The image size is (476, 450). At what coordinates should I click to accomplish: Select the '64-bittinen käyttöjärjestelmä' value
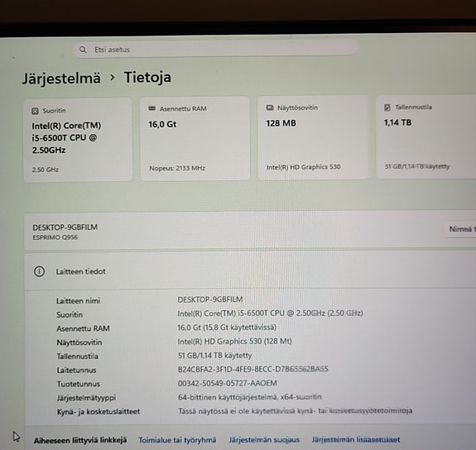pos(250,397)
